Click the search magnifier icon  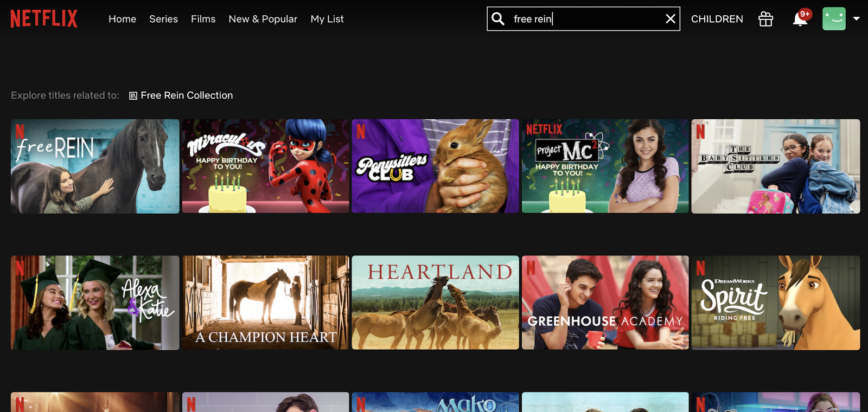[498, 19]
